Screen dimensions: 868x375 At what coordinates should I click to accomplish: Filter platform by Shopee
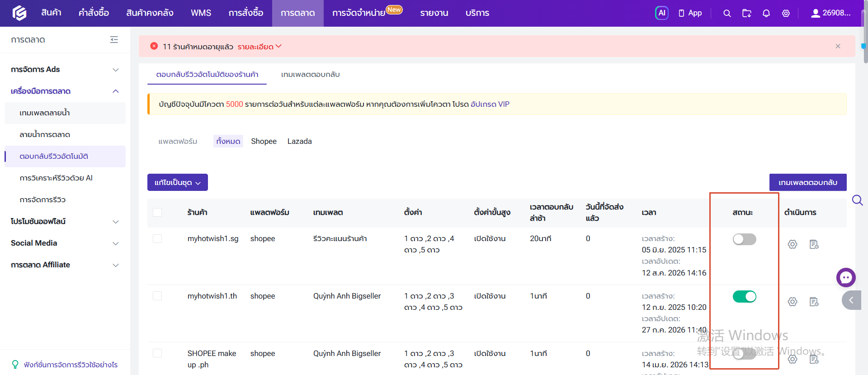point(264,141)
